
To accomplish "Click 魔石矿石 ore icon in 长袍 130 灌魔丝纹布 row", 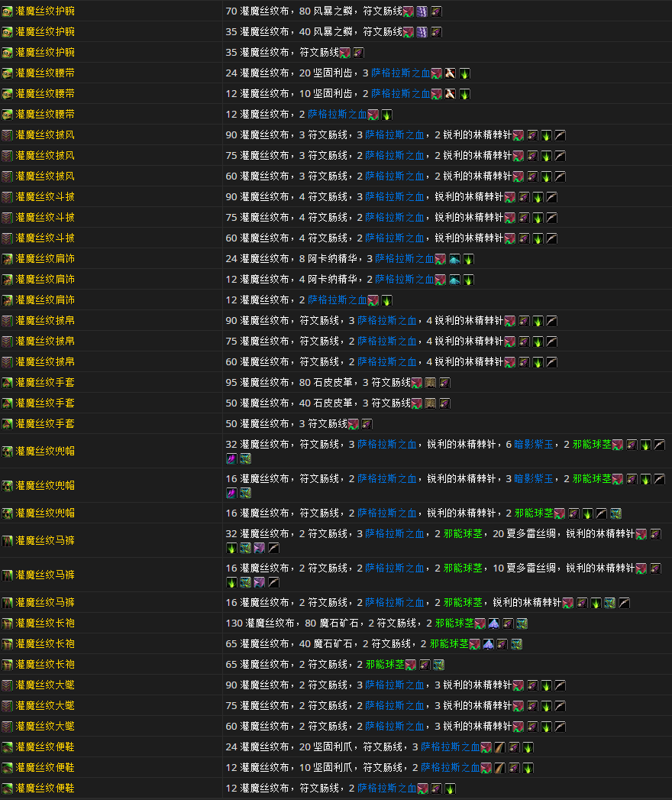I will 493,623.
